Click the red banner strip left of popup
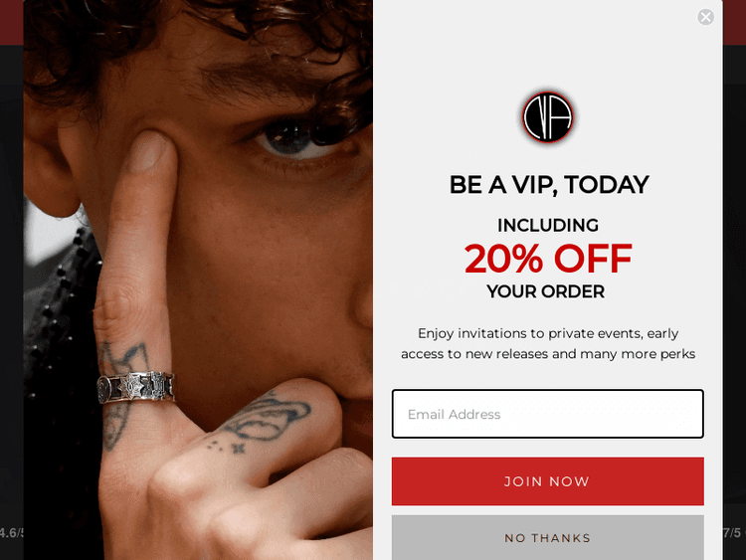The image size is (746, 560). click(11, 22)
